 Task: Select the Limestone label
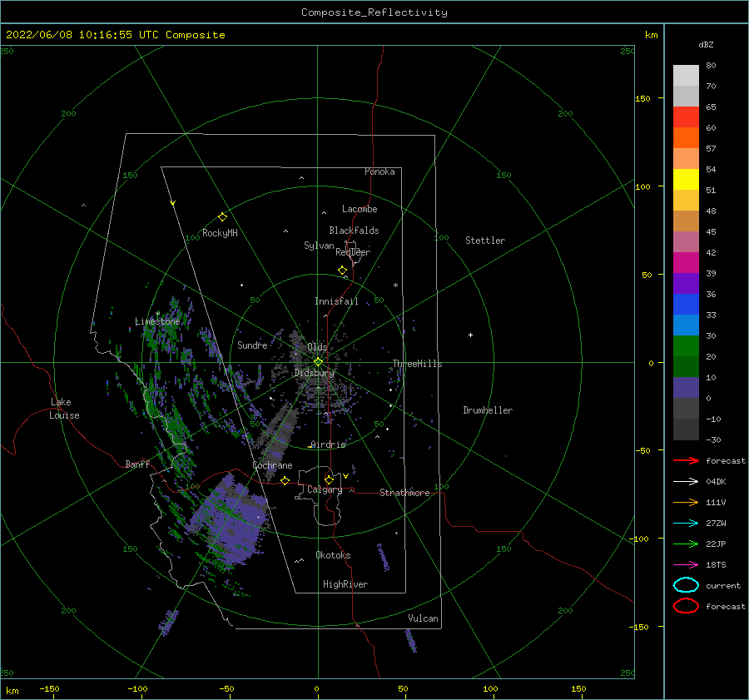coord(157,321)
